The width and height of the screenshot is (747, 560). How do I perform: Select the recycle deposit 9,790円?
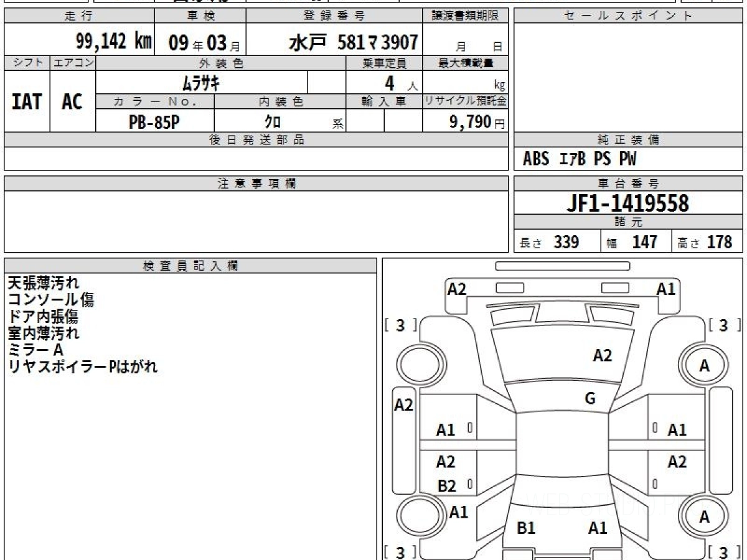(x=477, y=122)
